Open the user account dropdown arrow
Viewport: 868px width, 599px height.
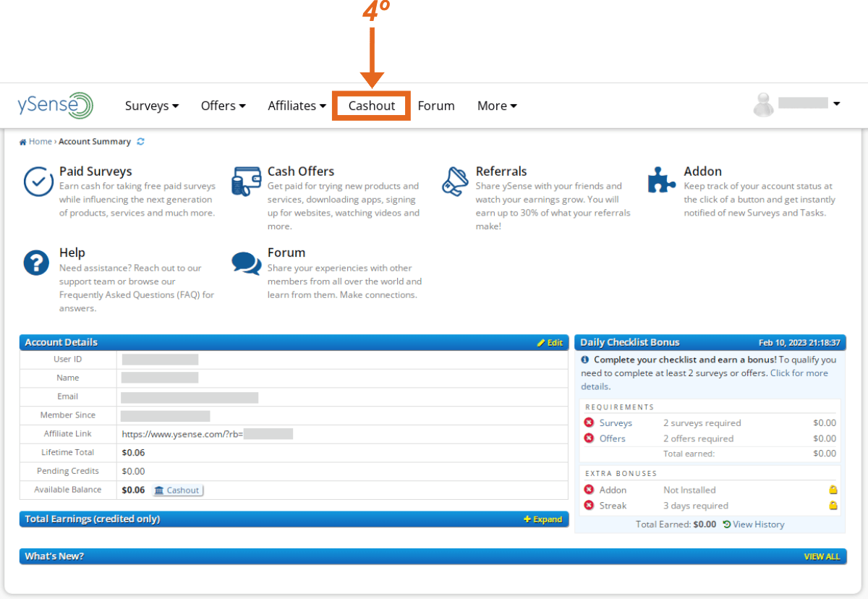836,103
